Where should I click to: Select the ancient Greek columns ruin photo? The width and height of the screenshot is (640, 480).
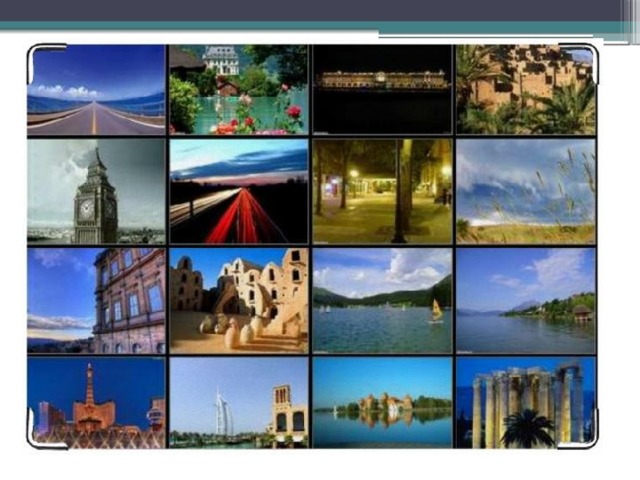coord(526,403)
